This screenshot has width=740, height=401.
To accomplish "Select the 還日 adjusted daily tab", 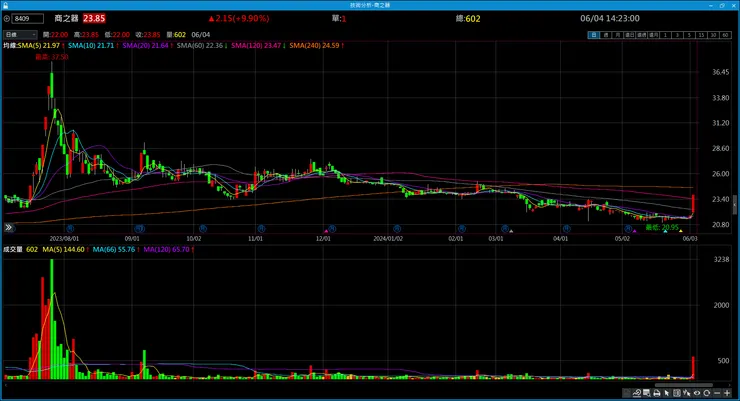I will pos(630,35).
